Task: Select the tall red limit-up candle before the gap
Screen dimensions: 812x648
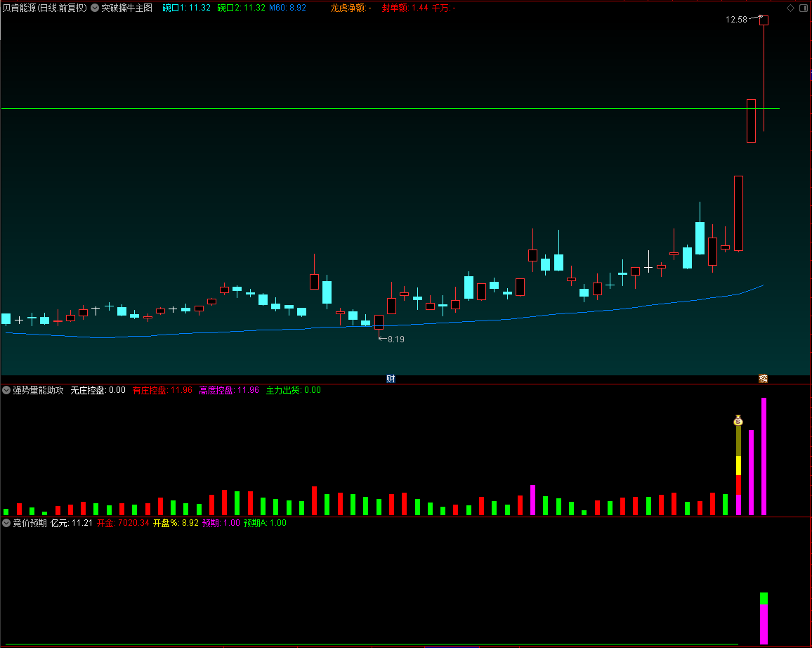Action: click(x=738, y=214)
